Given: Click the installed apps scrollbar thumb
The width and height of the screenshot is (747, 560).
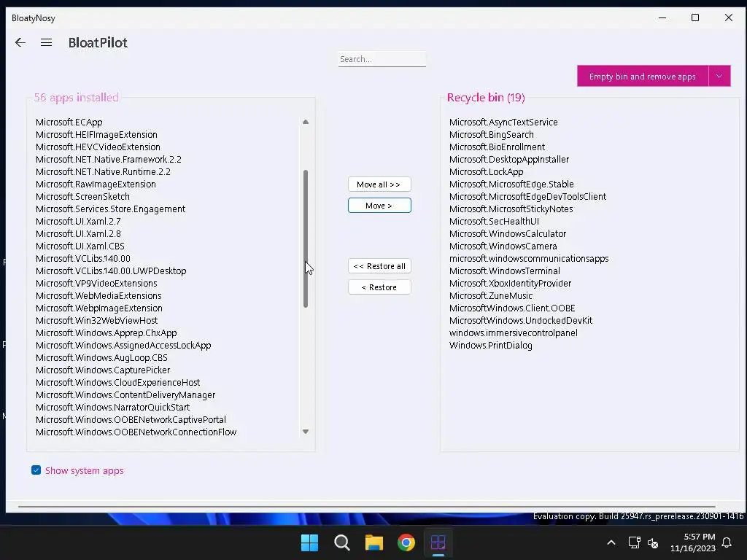Looking at the screenshot, I should coord(306,238).
